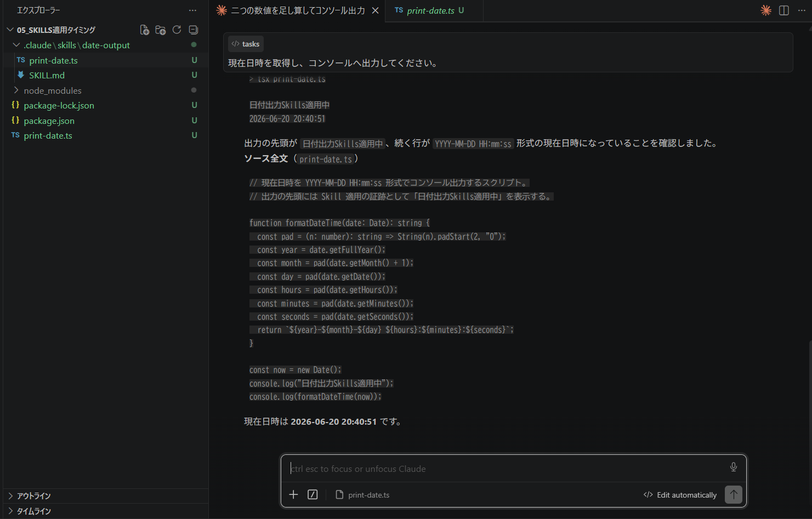Click the tasks tag in prompt block
Viewport: 812px width, 519px height.
(x=246, y=44)
